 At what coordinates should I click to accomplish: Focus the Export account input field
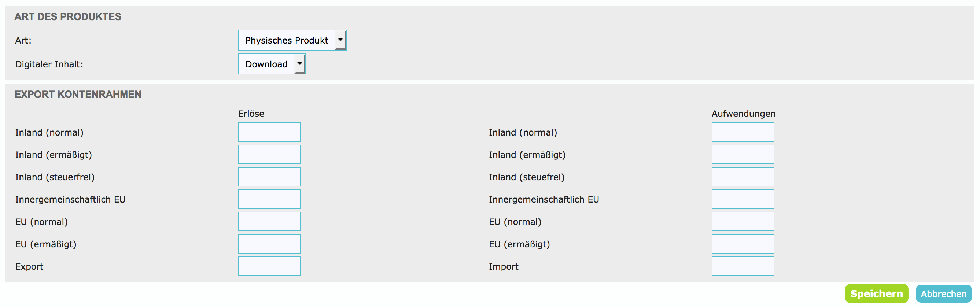click(x=269, y=266)
